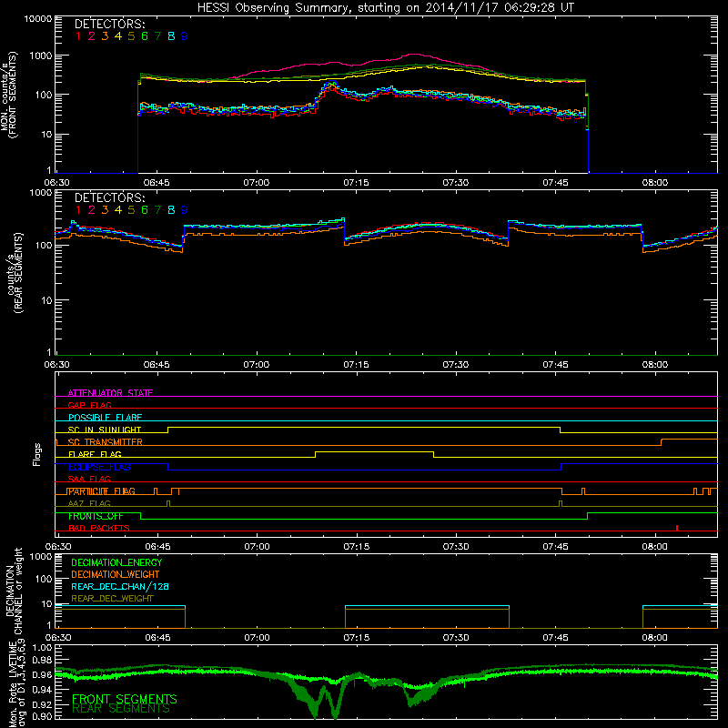This screenshot has width=728, height=728.
Task: Click olive detector 5 in front segments legend
Action: [x=131, y=36]
